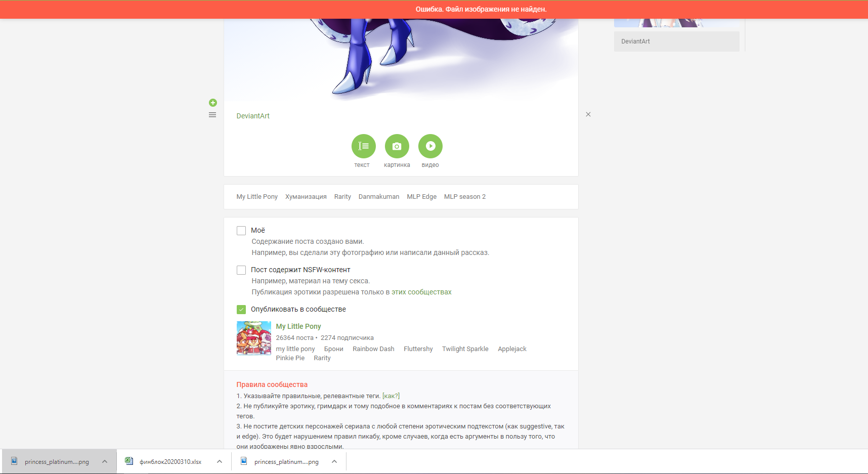Select the "MLP season 2" tag

coord(464,197)
